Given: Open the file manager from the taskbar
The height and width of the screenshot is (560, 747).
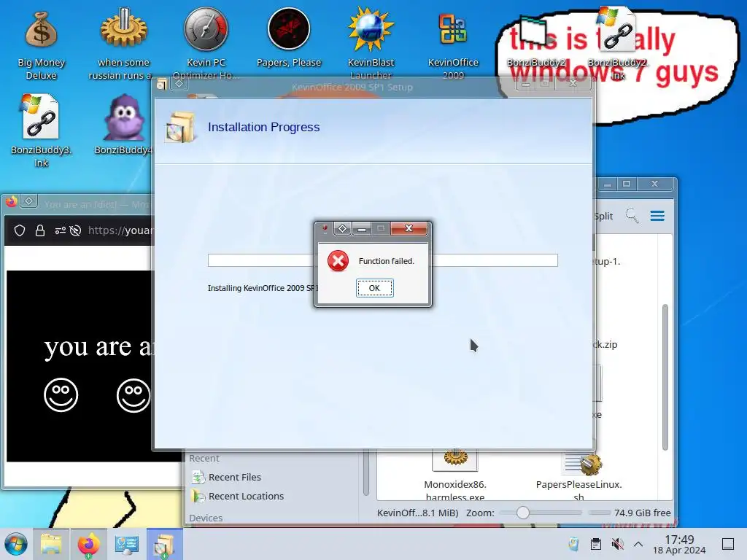Looking at the screenshot, I should pyautogui.click(x=51, y=544).
